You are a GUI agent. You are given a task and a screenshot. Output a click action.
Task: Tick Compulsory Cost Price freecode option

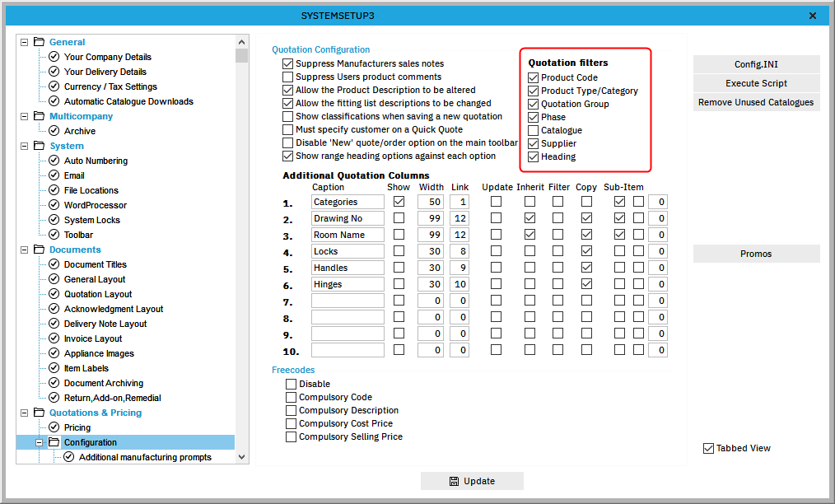tap(291, 423)
